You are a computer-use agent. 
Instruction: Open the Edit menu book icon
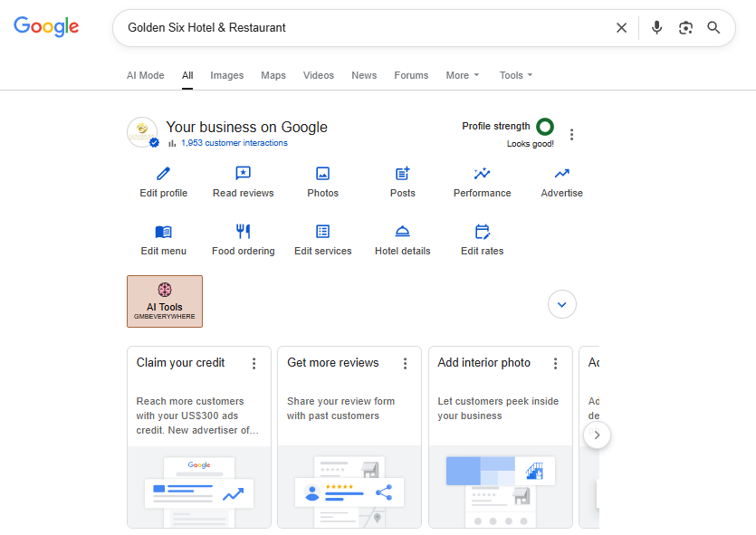163,232
